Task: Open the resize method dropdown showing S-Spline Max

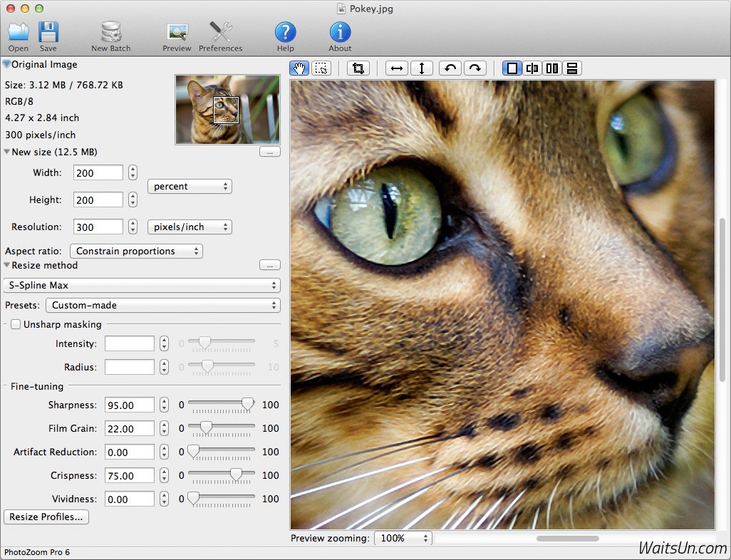Action: [142, 285]
